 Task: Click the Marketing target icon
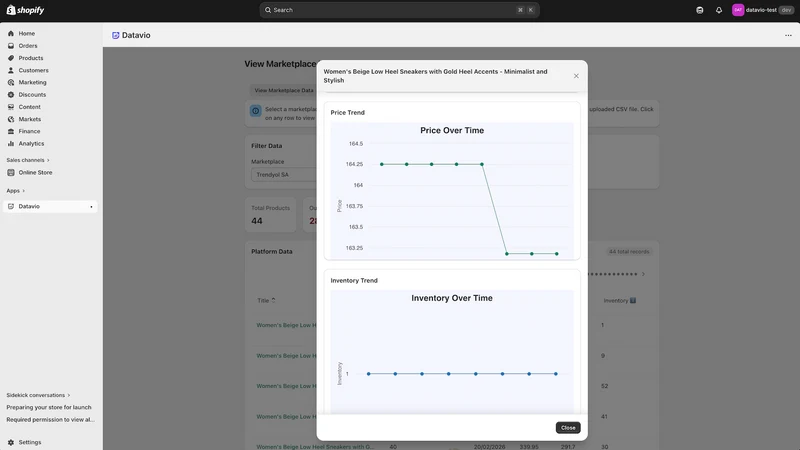coord(11,83)
